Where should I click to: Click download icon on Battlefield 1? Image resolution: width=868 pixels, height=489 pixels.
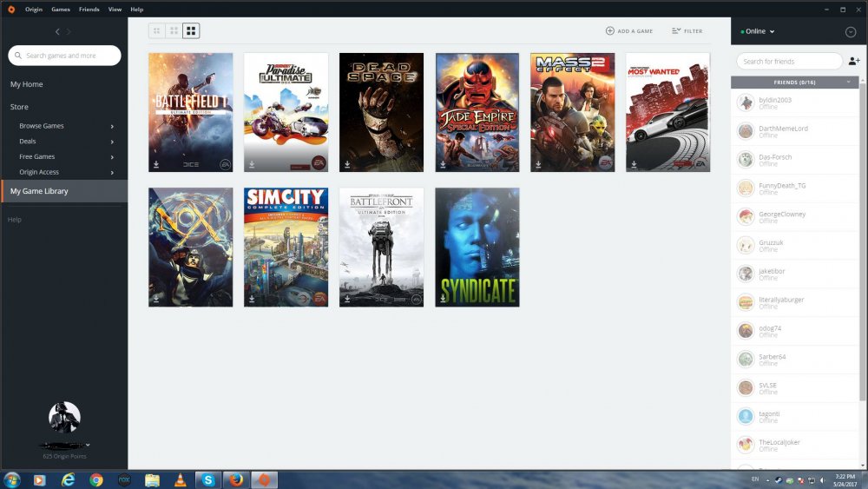156,164
